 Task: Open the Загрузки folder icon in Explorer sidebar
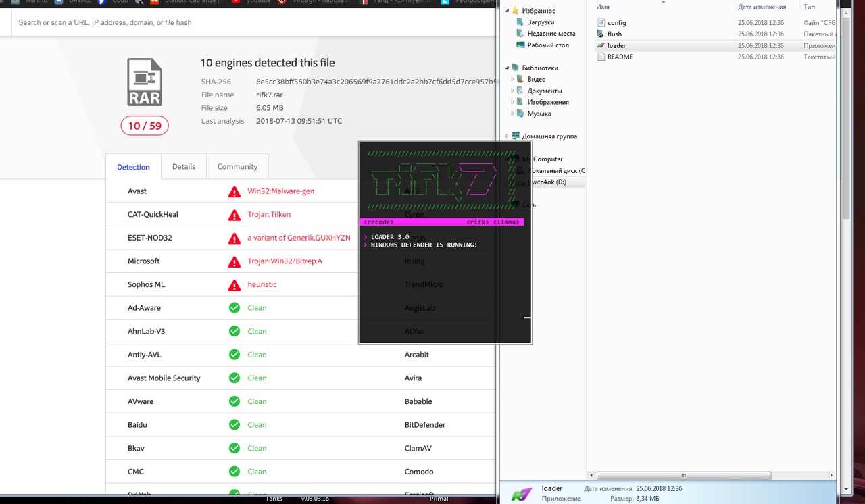tap(520, 22)
